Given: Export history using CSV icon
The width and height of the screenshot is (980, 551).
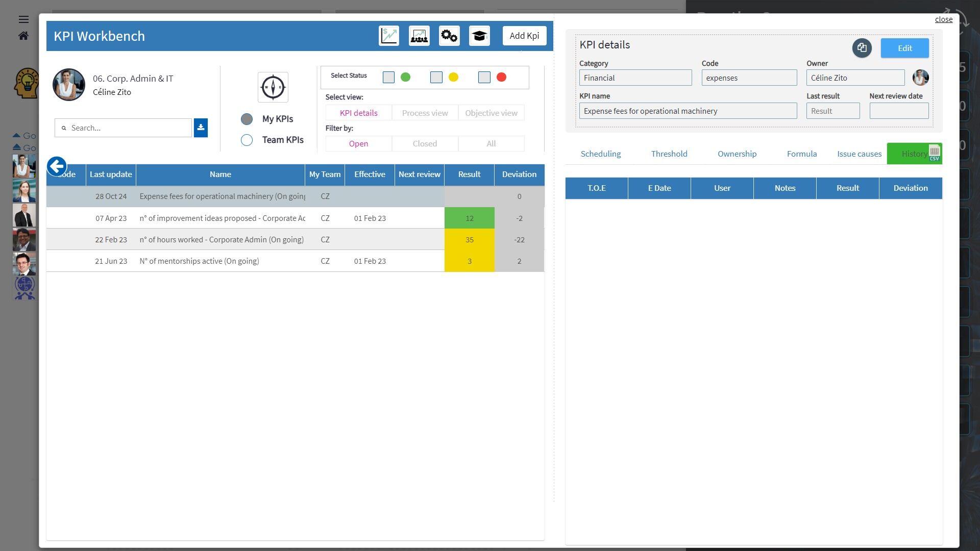Looking at the screenshot, I should 934,153.
